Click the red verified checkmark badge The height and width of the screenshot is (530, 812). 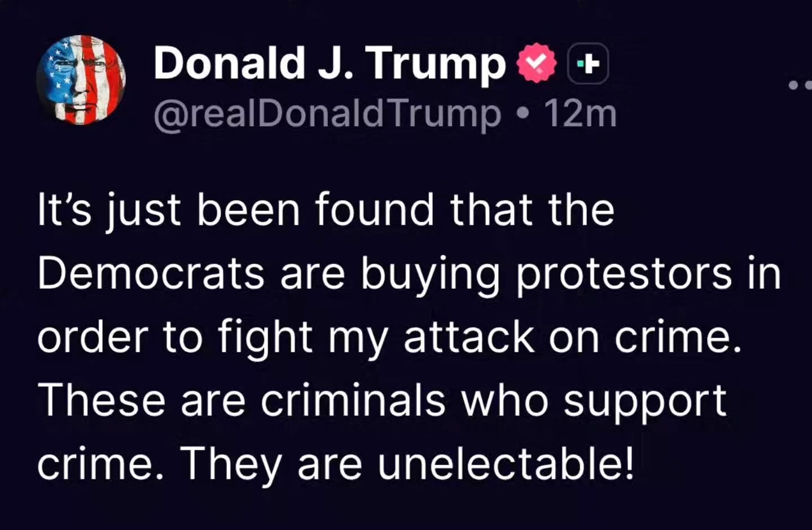click(x=537, y=63)
